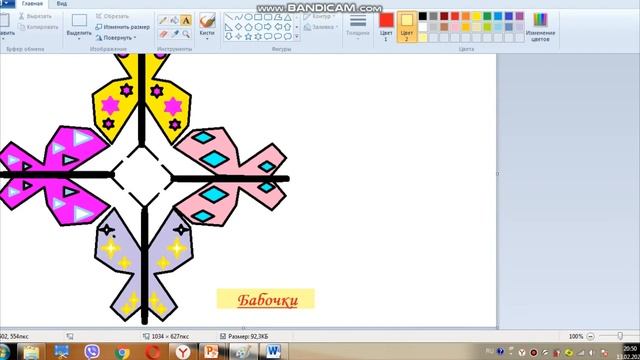Screen dimensions: 640x360
Task: Click the rectangular Выделить selection tool
Action: 79,21
